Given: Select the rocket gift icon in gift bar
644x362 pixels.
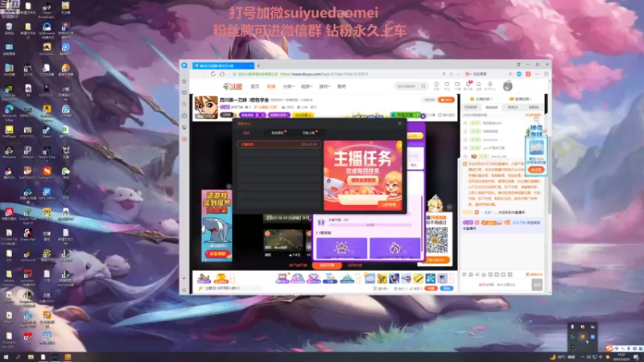Looking at the screenshot, I should click(x=394, y=278).
